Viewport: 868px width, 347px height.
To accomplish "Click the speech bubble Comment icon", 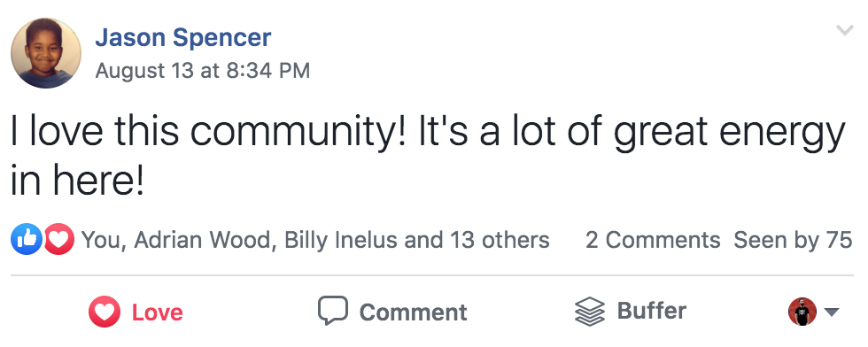I will pyautogui.click(x=333, y=311).
